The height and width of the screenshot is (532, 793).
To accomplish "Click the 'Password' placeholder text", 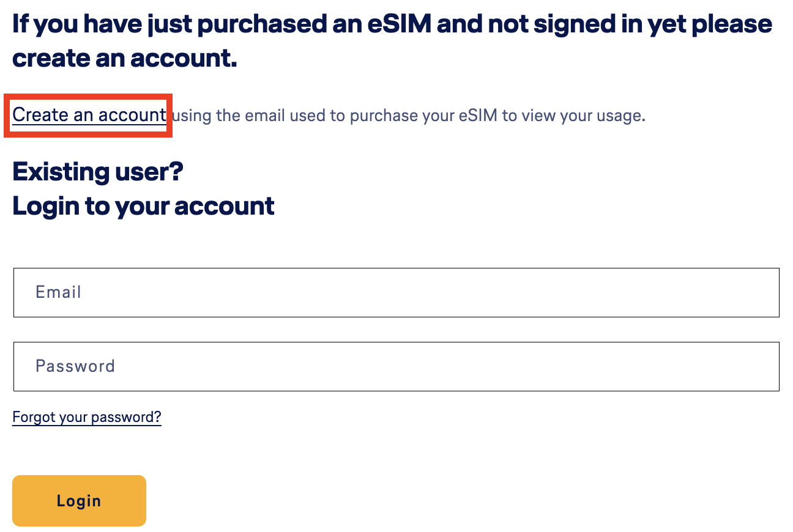I will click(75, 366).
